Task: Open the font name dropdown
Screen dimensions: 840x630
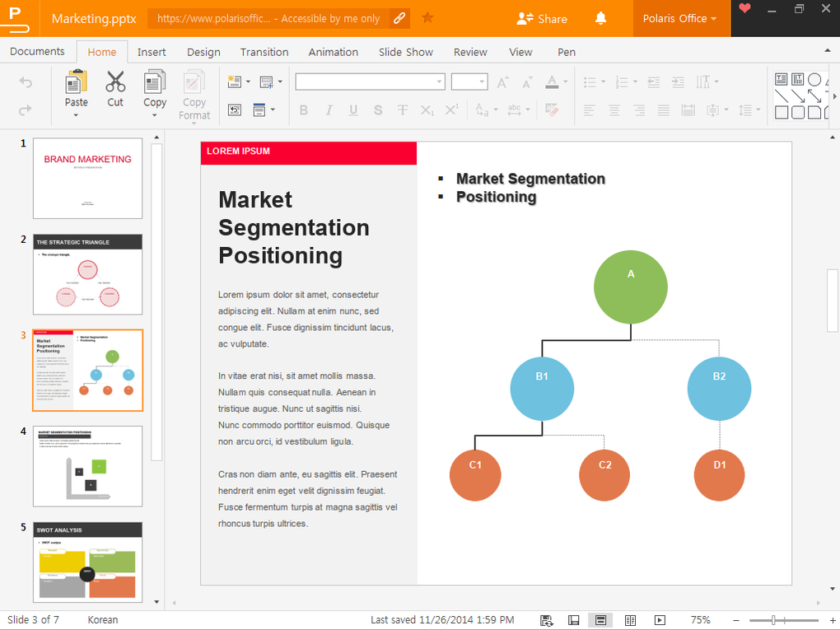Action: 439,82
